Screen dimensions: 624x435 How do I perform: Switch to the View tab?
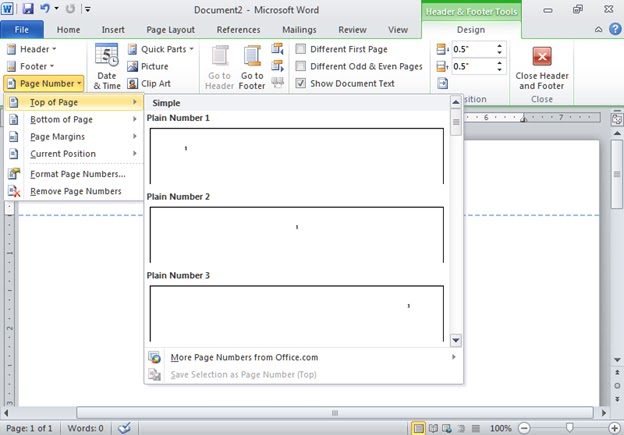pos(398,30)
